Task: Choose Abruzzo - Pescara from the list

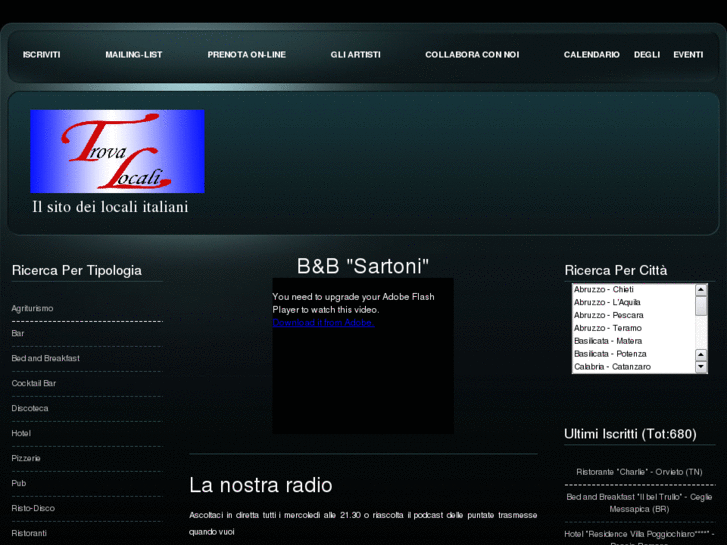Action: point(633,315)
